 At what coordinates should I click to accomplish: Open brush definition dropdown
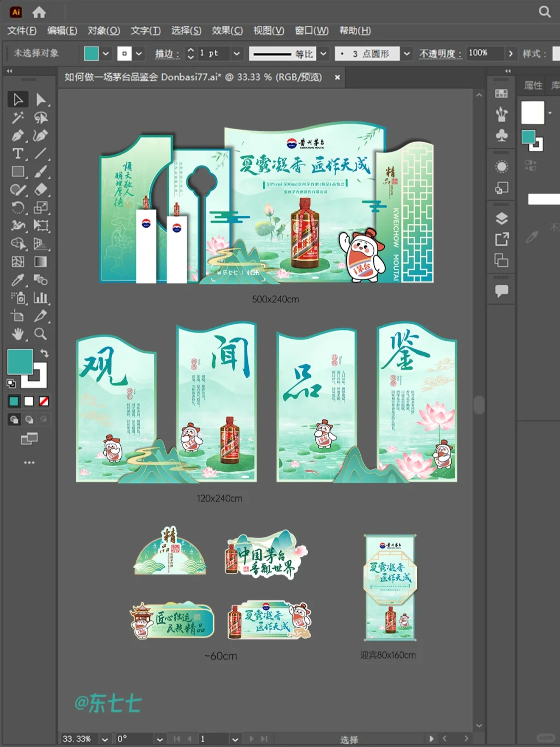pyautogui.click(x=407, y=53)
